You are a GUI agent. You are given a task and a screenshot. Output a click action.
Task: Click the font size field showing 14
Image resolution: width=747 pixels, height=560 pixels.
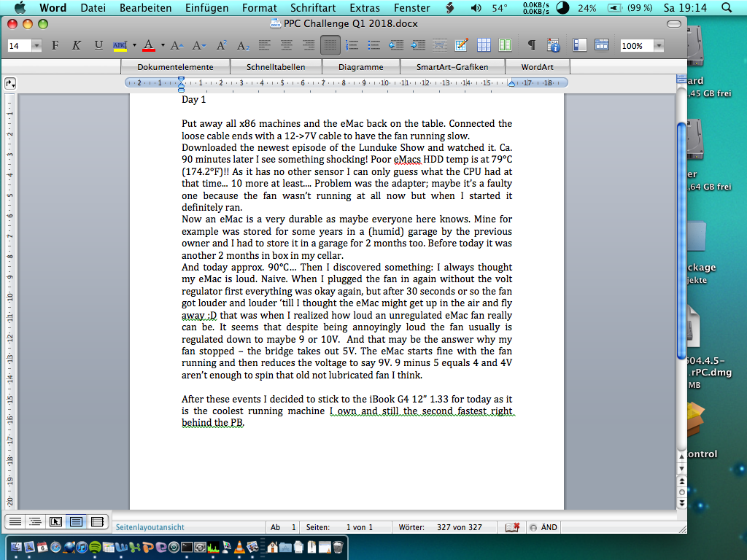(20, 46)
